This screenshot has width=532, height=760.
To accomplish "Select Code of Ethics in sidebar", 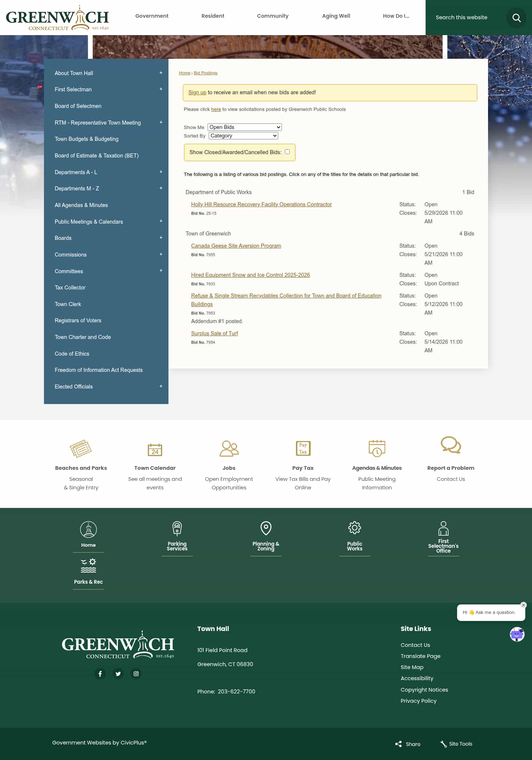I will point(72,354).
